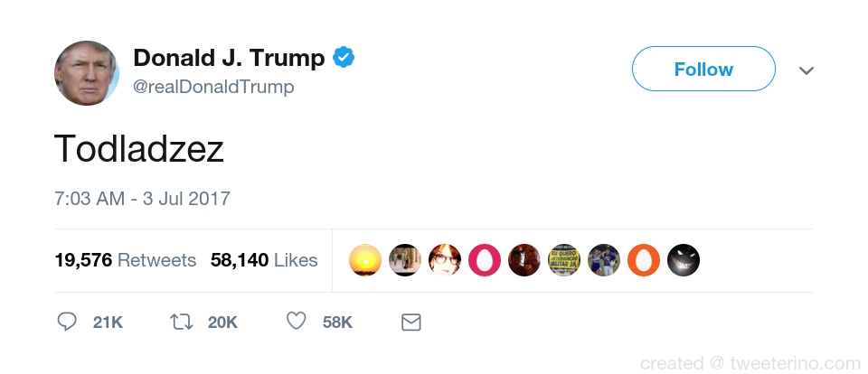Click the blue verified badge
The image size is (868, 374).
344,59
